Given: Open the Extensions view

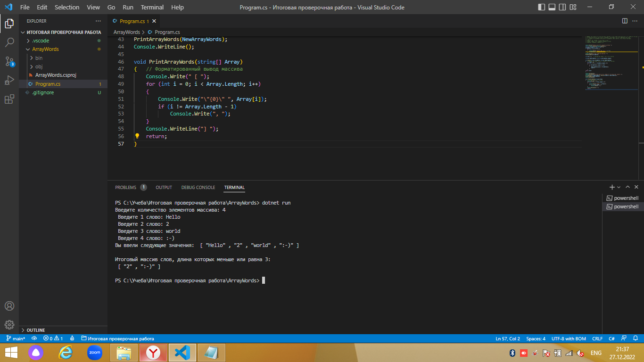Looking at the screenshot, I should 9,99.
